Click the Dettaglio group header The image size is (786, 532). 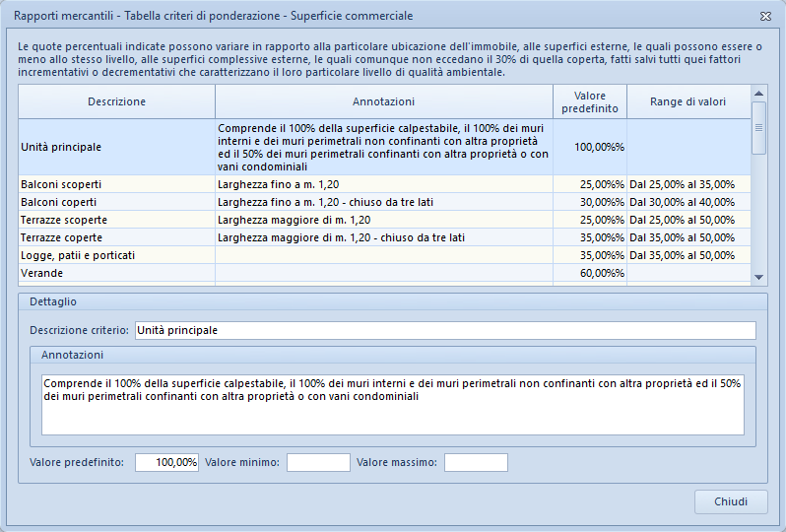[392, 301]
